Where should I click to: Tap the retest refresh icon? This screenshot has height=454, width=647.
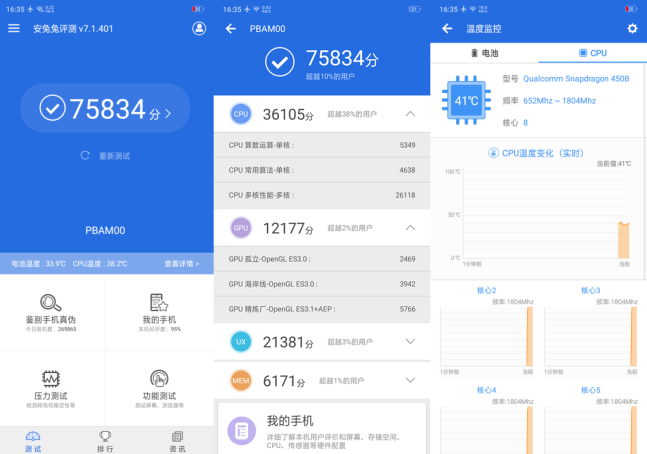point(85,155)
